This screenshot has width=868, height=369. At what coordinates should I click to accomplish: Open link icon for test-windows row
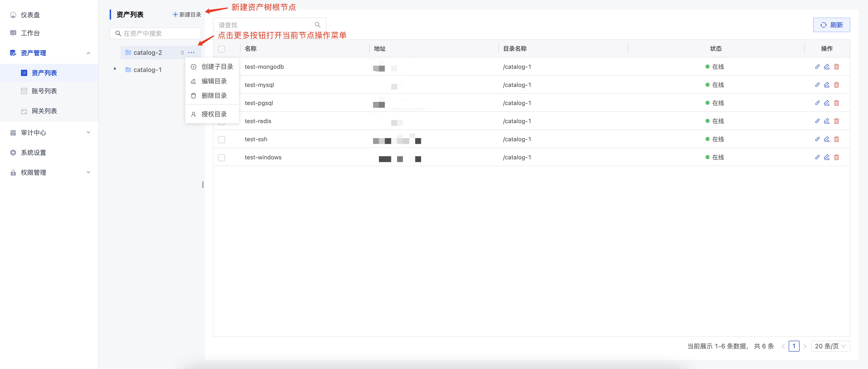817,157
